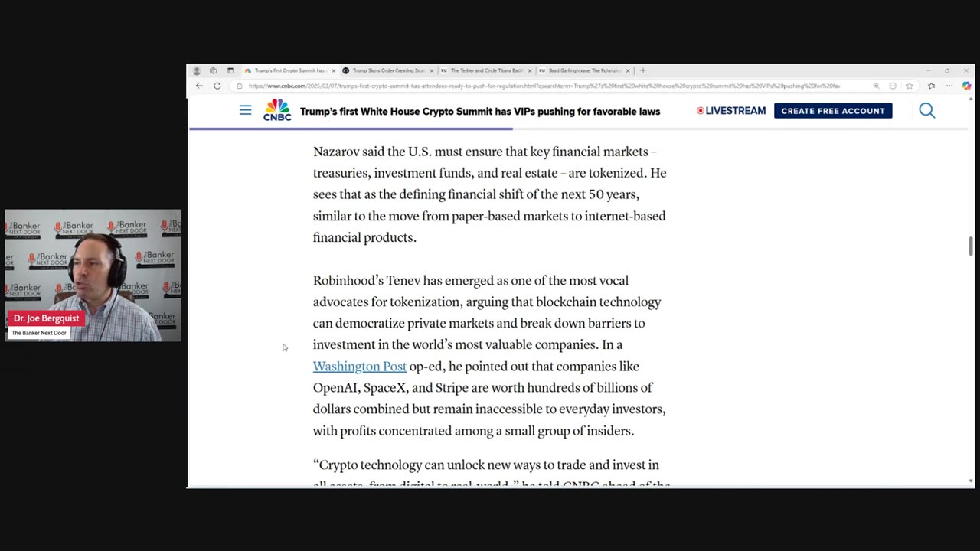Minimize the browser window
Image resolution: width=980 pixels, height=551 pixels.
coord(928,70)
